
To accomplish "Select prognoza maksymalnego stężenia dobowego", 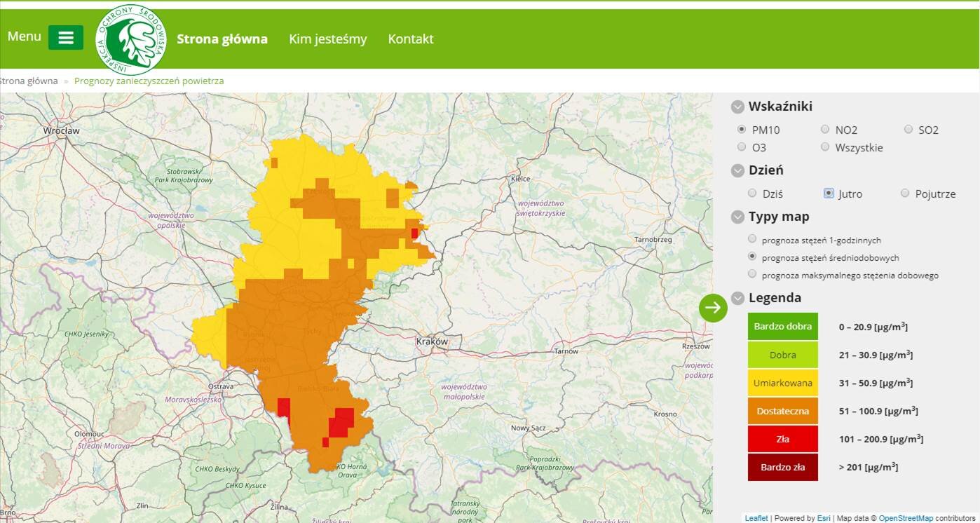I will tap(752, 275).
